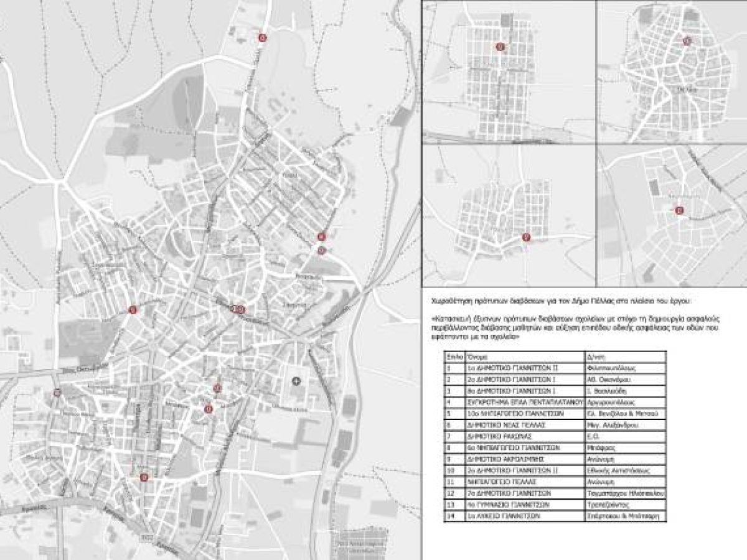Click the red marker in the bottom-right inset map
Viewport: 747px width, 560px height.
[679, 211]
